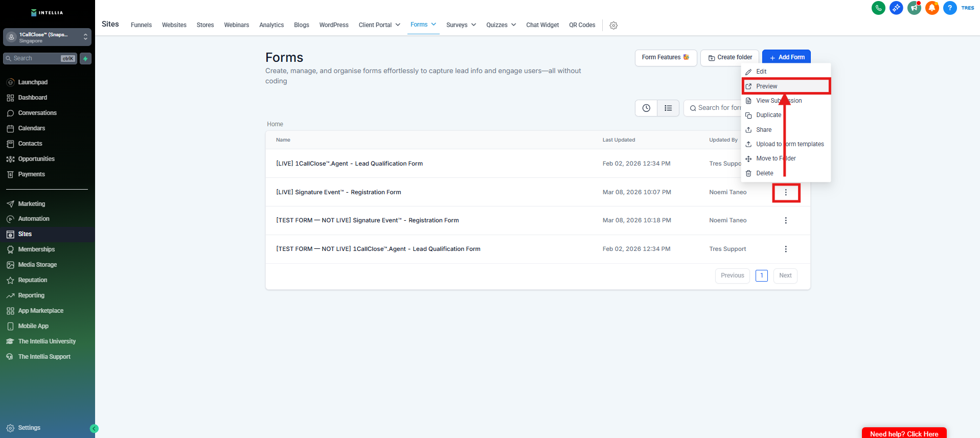Switch to the Webinars tab
Image resolution: width=980 pixels, height=438 pixels.
click(237, 25)
